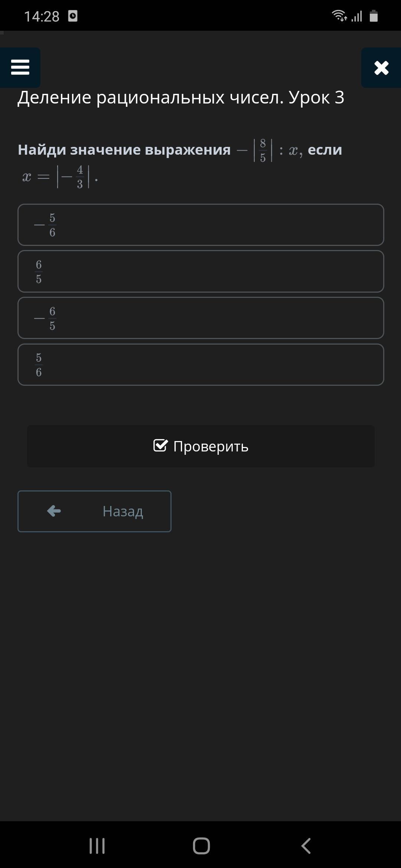Click the checkmark icon beside Проверить
The height and width of the screenshot is (868, 401).
click(160, 445)
